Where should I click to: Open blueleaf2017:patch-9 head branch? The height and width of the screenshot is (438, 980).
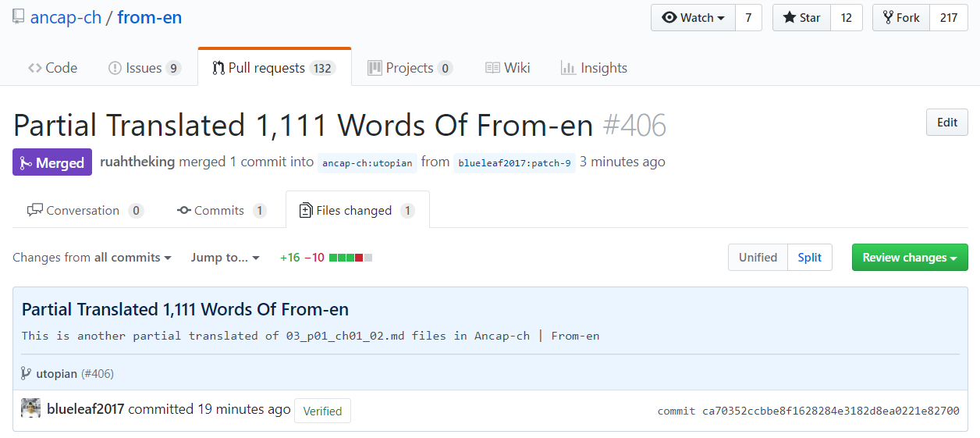pyautogui.click(x=514, y=163)
